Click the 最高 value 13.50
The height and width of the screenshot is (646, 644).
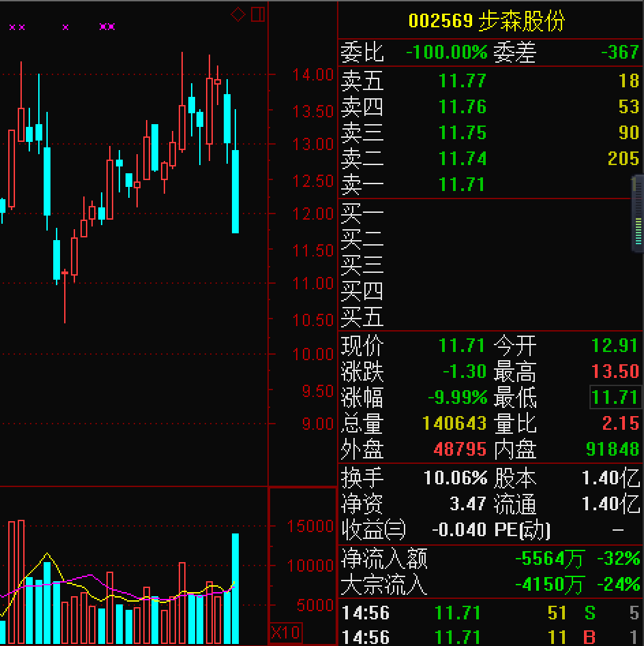tap(615, 372)
